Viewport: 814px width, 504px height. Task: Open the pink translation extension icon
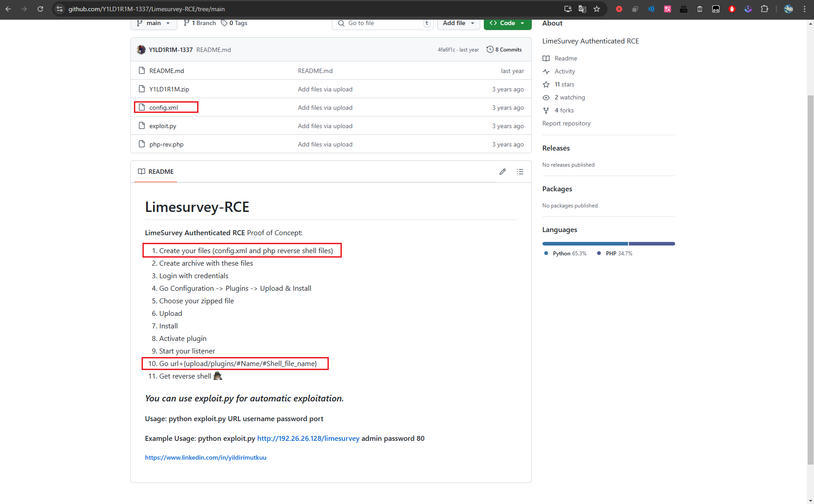pyautogui.click(x=668, y=9)
